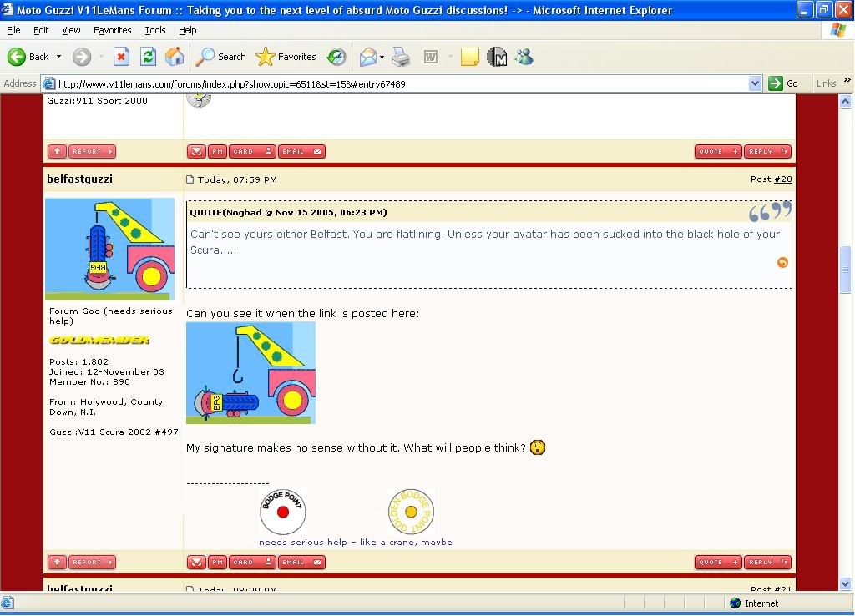This screenshot has width=855, height=616.
Task: Open the Messenger people icon
Action: 524,57
